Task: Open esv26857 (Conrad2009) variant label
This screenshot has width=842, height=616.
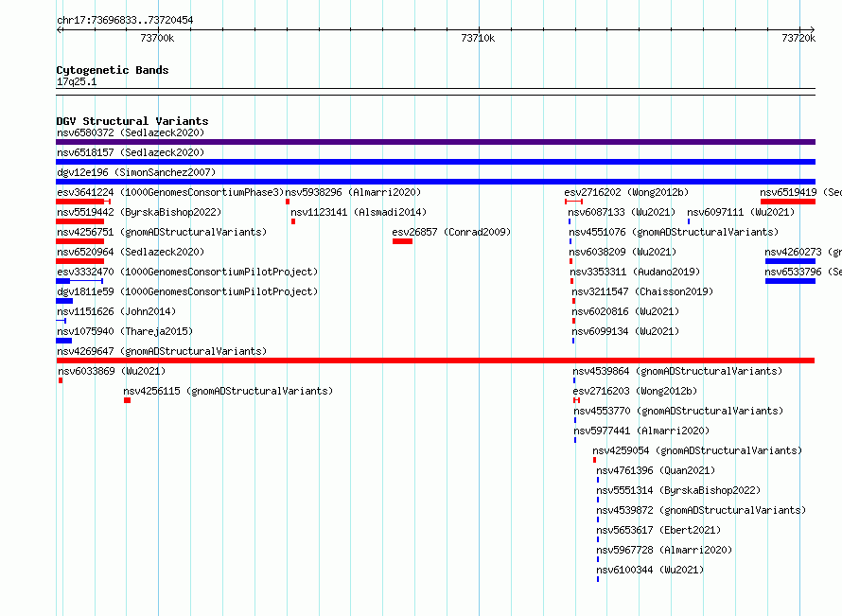Action: [x=451, y=232]
